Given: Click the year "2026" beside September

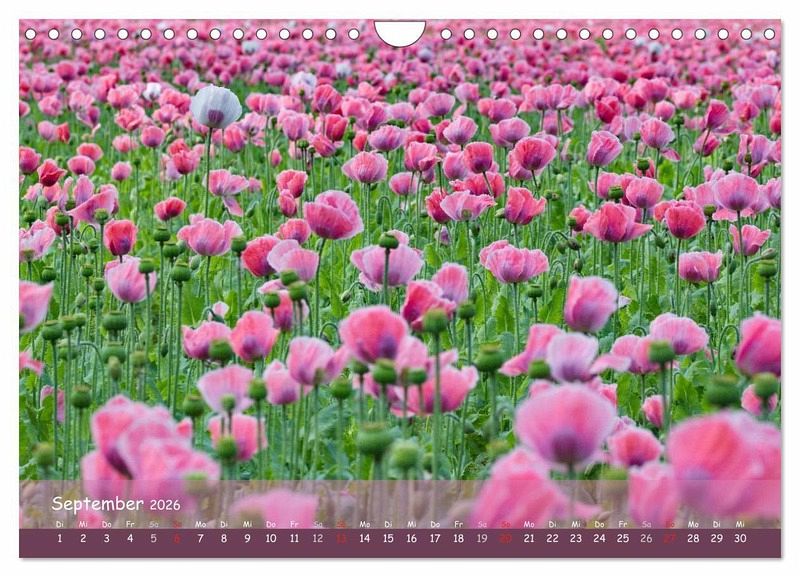Looking at the screenshot, I should 165,505.
